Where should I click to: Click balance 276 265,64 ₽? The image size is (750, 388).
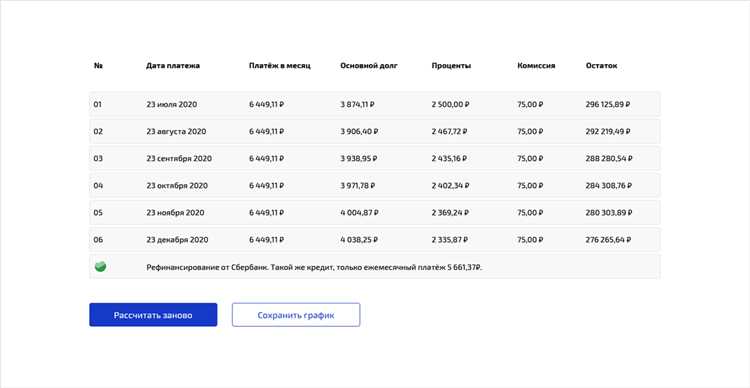(x=608, y=240)
